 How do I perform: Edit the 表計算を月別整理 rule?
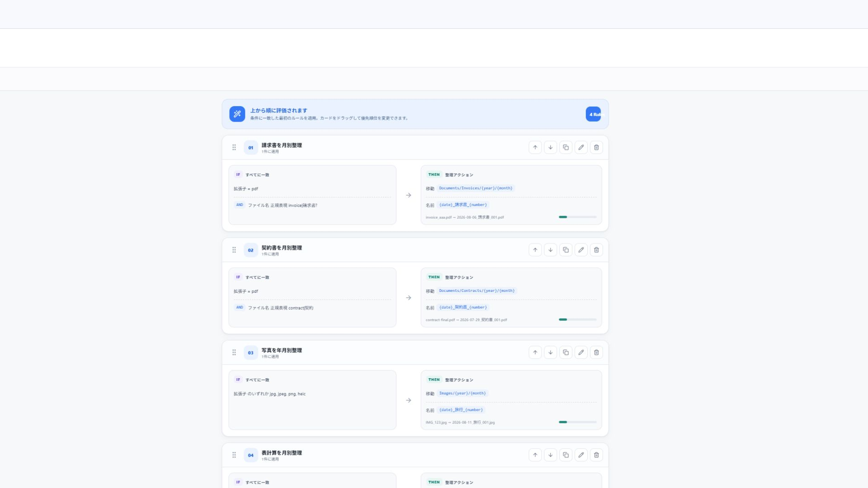point(581,455)
